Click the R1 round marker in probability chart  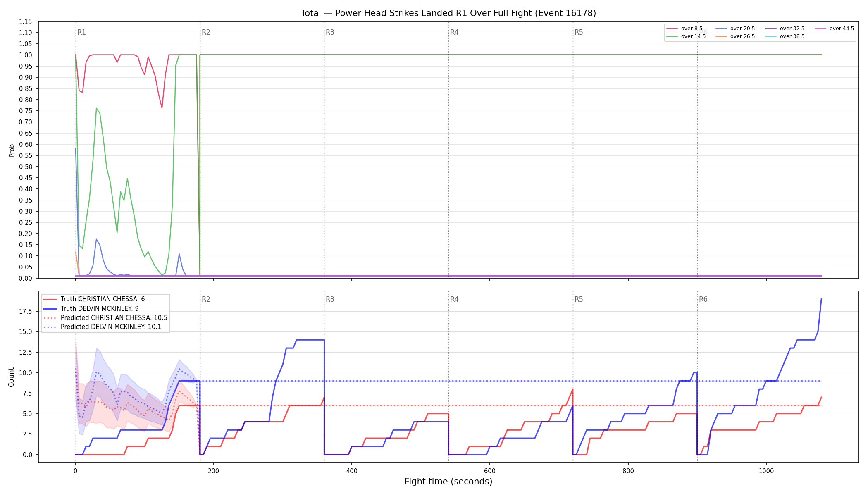coord(81,32)
